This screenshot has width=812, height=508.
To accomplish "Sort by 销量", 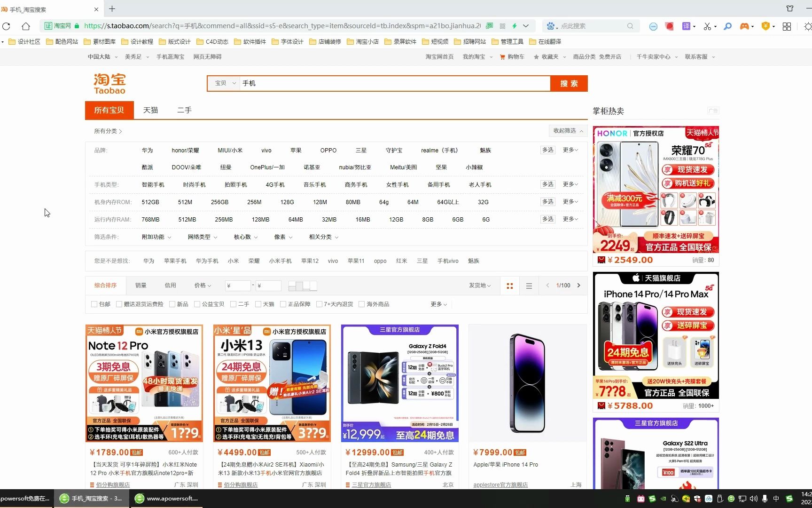I will coord(141,286).
